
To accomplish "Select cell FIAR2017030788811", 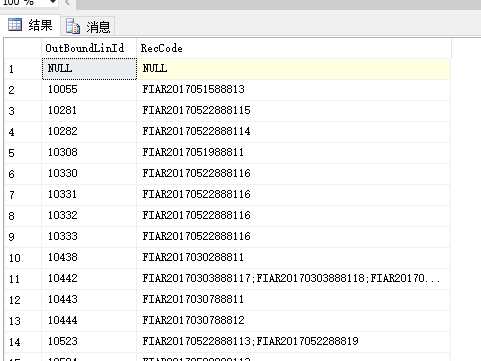I will point(293,300).
